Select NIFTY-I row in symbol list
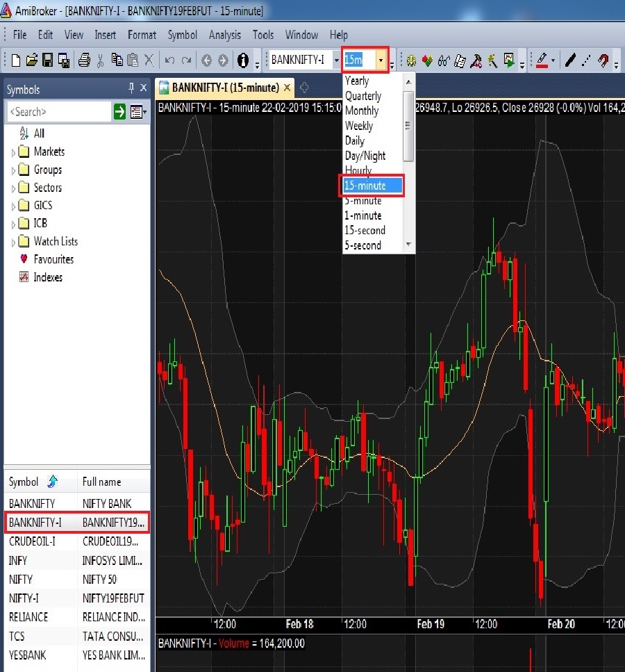 tap(77, 598)
